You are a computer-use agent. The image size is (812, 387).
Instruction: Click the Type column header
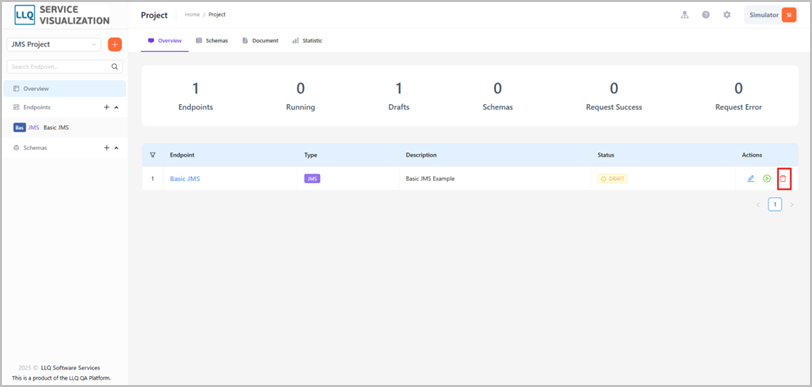click(311, 155)
